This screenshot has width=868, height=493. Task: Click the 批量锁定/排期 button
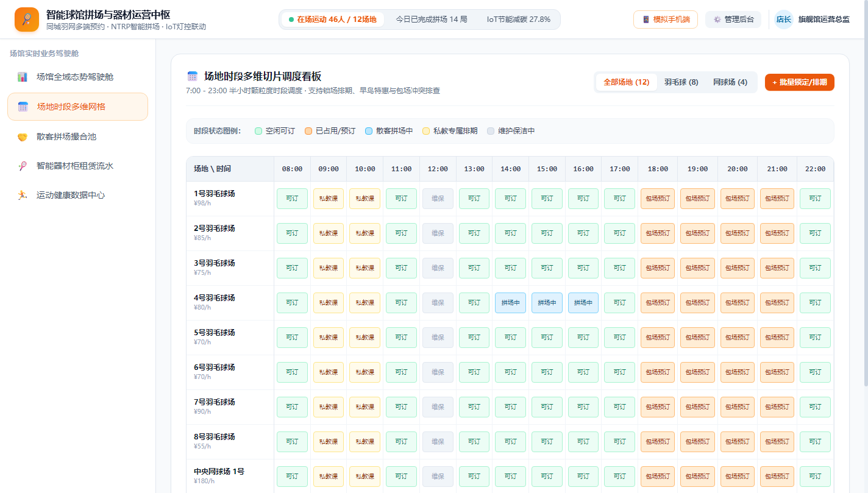(800, 82)
